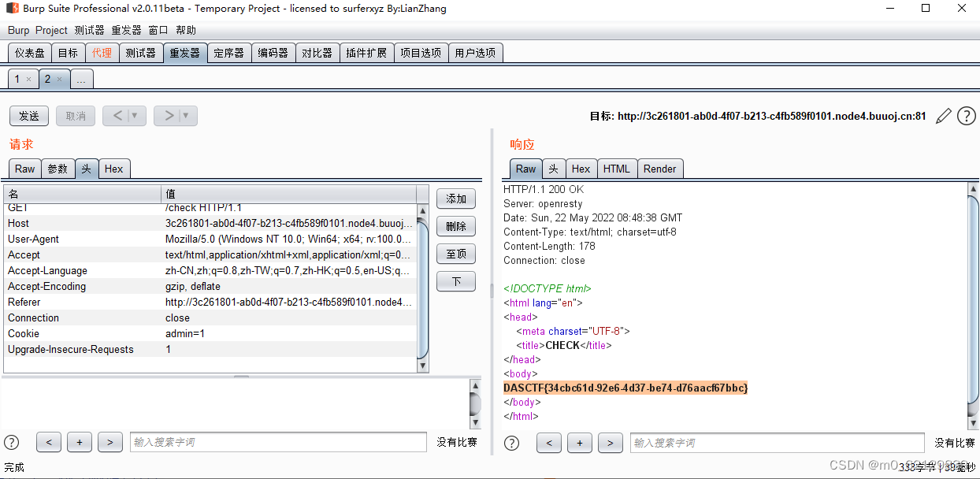Click the 发送 button to send the request
The image size is (980, 479).
(28, 115)
